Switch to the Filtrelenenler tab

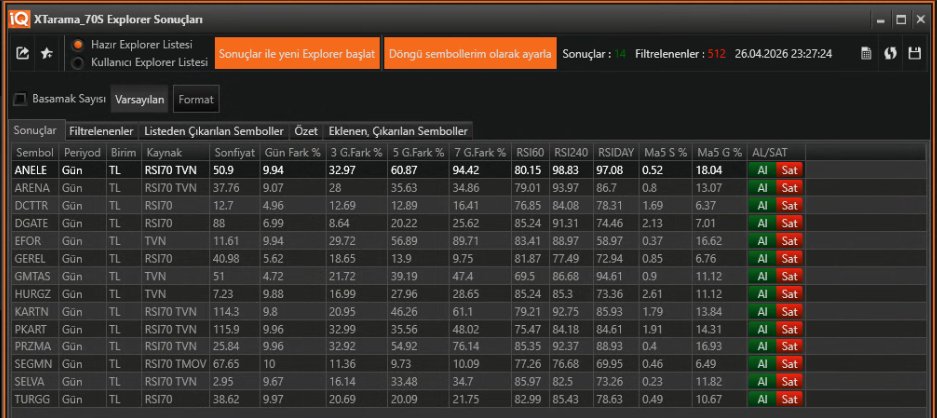point(101,130)
